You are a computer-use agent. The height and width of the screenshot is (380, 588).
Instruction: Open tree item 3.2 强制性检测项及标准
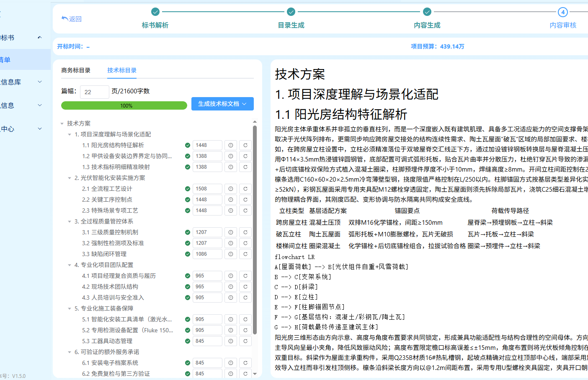113,243
